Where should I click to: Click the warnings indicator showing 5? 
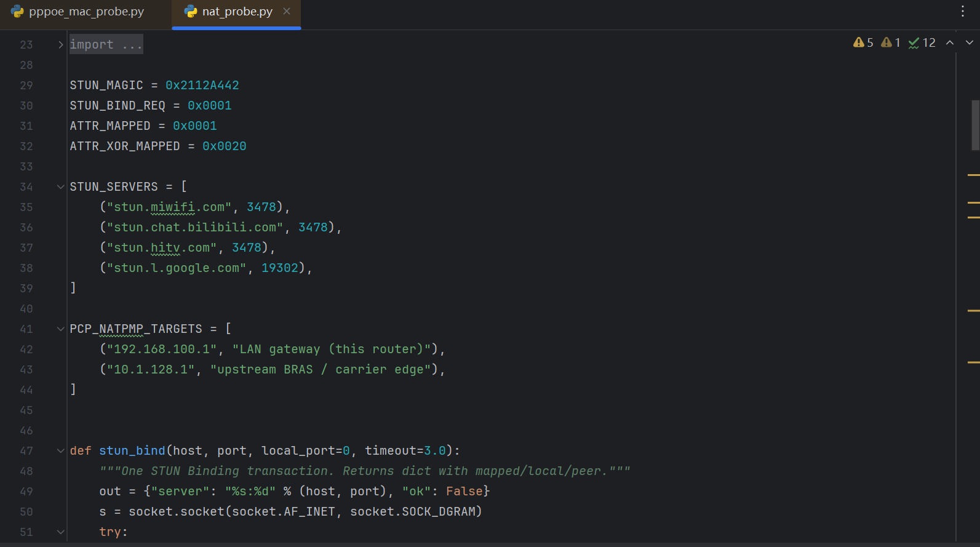pyautogui.click(x=863, y=42)
